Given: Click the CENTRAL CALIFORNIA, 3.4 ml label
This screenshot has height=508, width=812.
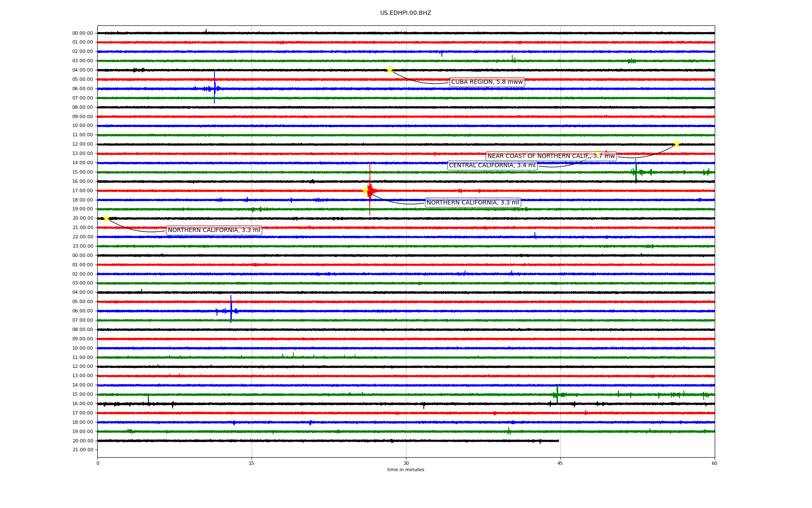Looking at the screenshot, I should 492,166.
